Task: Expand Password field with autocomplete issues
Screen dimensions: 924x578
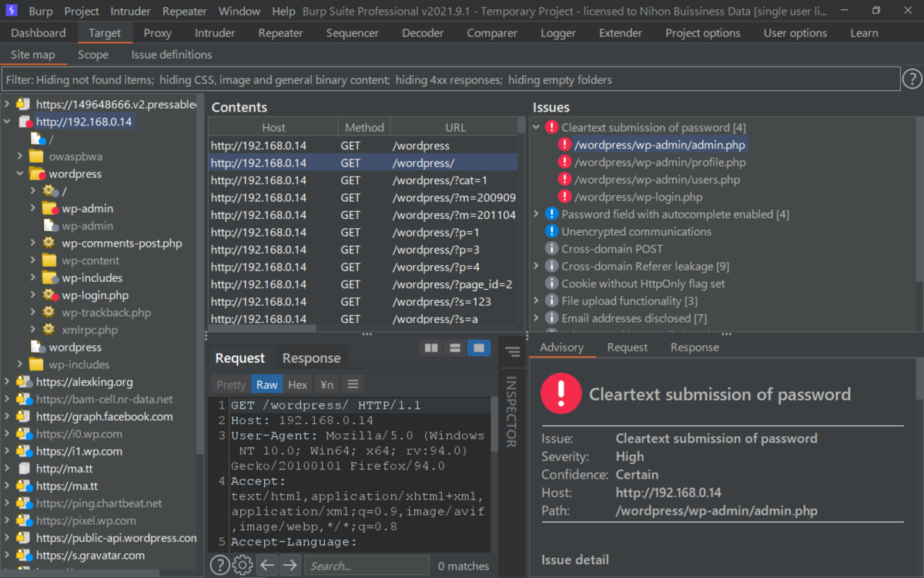Action: point(537,214)
